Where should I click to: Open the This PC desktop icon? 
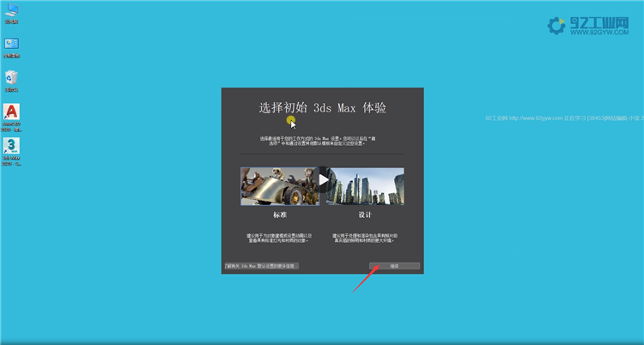[x=11, y=13]
